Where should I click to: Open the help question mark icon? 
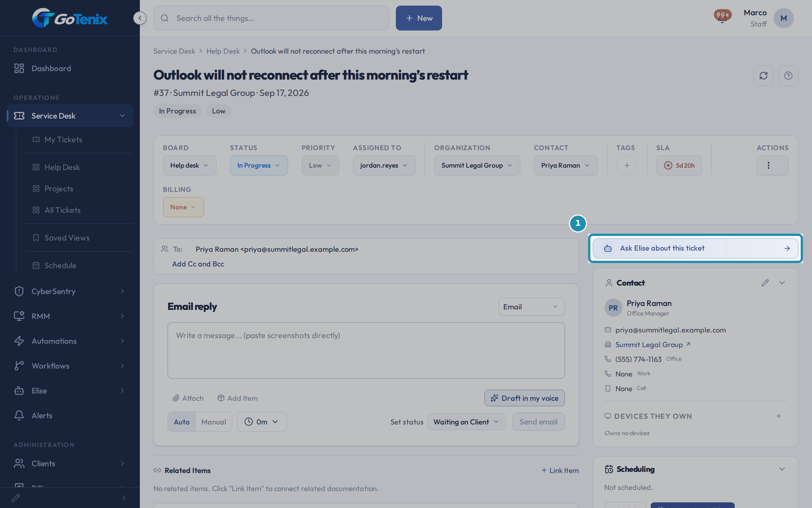788,76
